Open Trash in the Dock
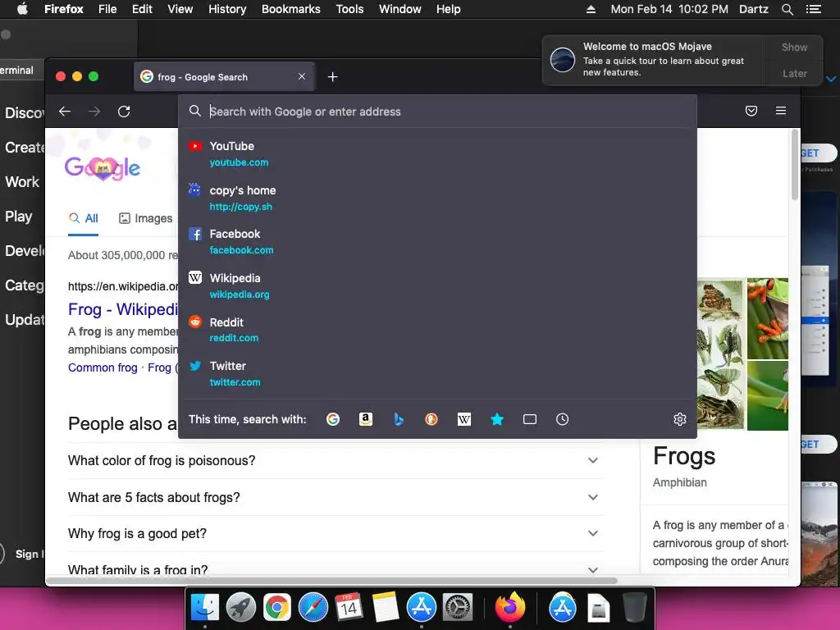The height and width of the screenshot is (630, 840). pos(634,608)
